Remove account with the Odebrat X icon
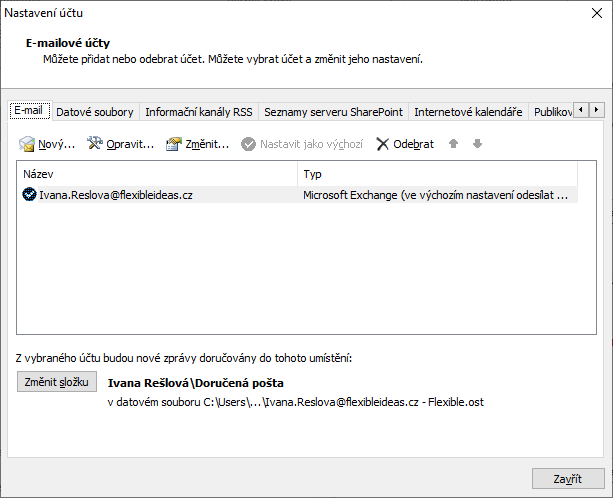 382,144
